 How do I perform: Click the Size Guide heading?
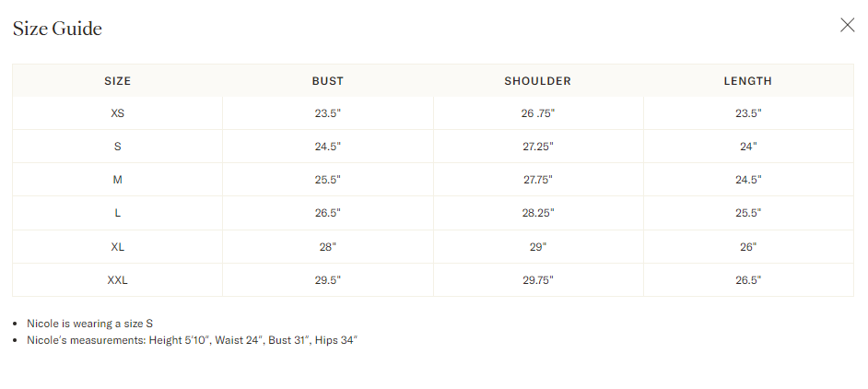(57, 29)
